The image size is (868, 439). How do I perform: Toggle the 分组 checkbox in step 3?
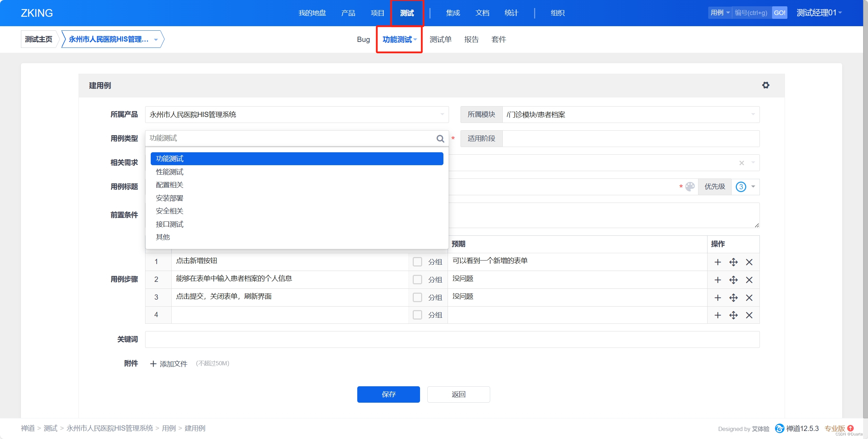click(417, 298)
